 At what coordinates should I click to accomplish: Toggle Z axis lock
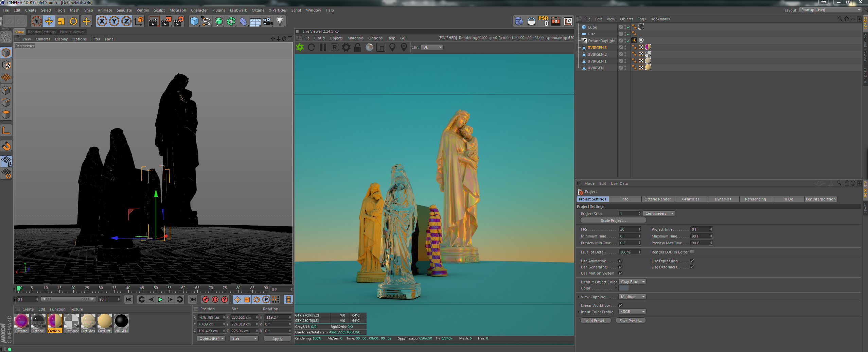[x=126, y=21]
